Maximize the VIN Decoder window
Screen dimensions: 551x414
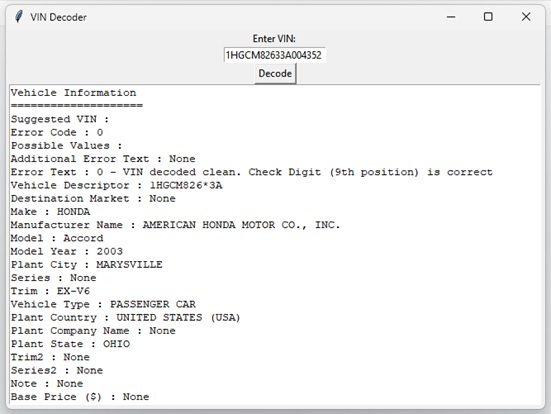coord(488,17)
